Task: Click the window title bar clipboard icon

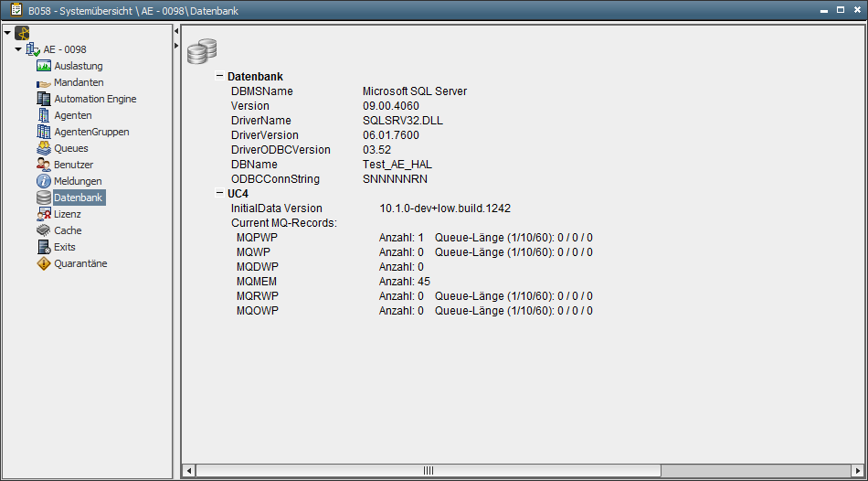Action: 16,10
